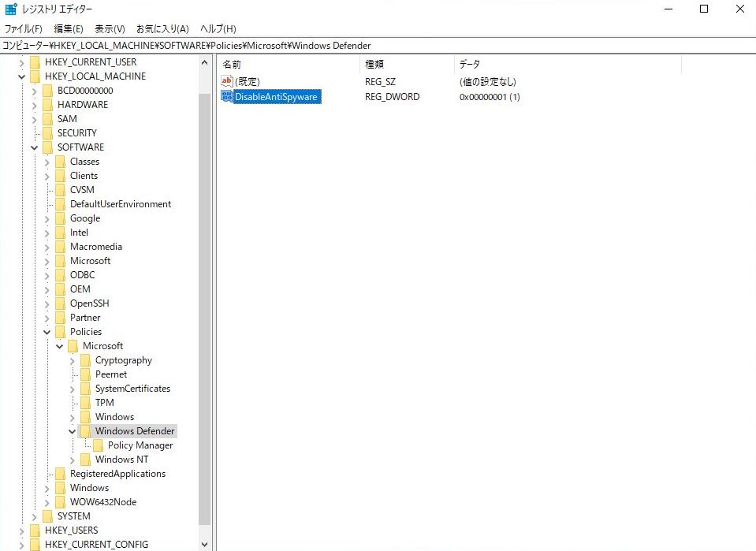Collapse the Windows Defender key chevron
756x551 pixels.
72,431
